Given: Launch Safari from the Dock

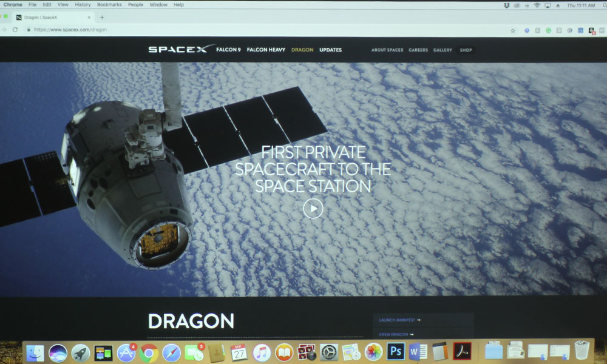Looking at the screenshot, I should (x=171, y=353).
